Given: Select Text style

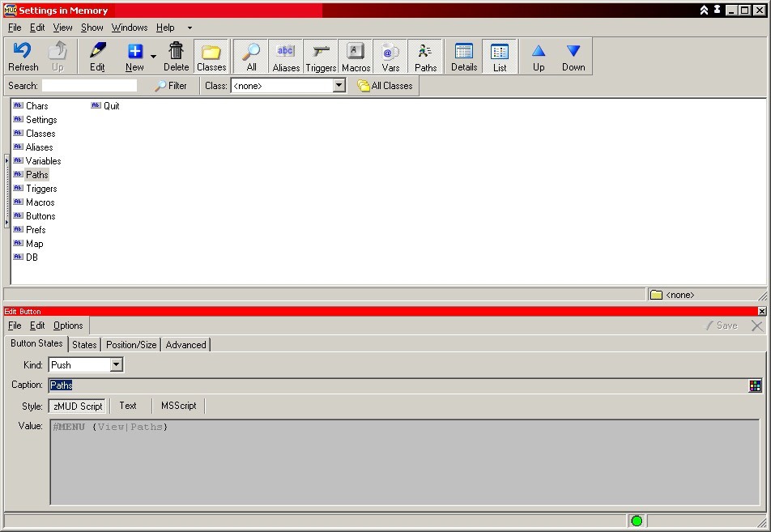Looking at the screenshot, I should [128, 406].
